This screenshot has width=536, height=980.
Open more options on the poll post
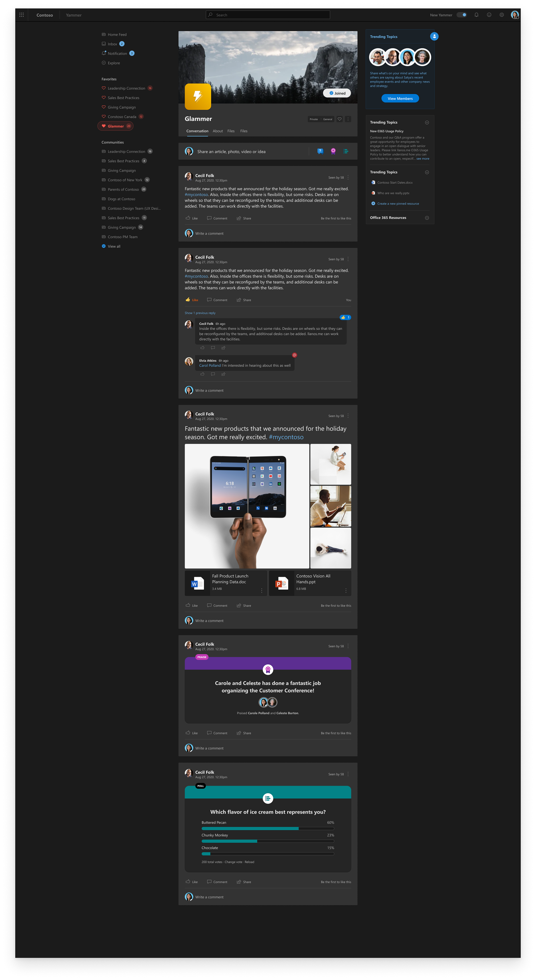tap(348, 774)
